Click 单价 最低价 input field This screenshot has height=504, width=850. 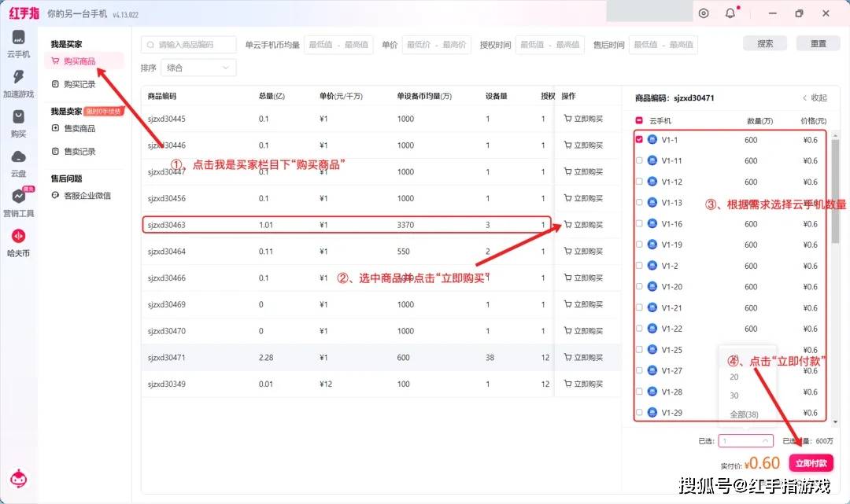click(x=418, y=44)
